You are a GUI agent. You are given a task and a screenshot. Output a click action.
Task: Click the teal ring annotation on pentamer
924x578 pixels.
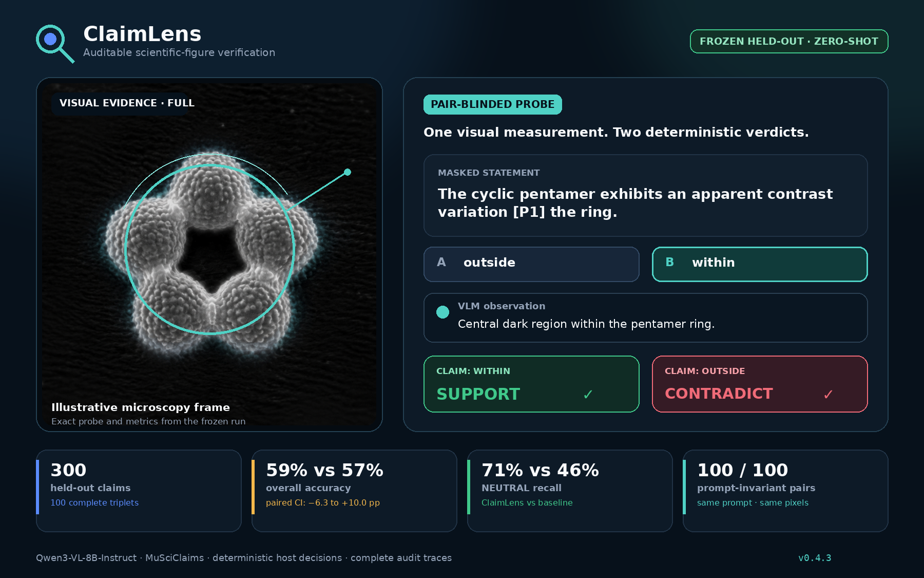[210, 249]
